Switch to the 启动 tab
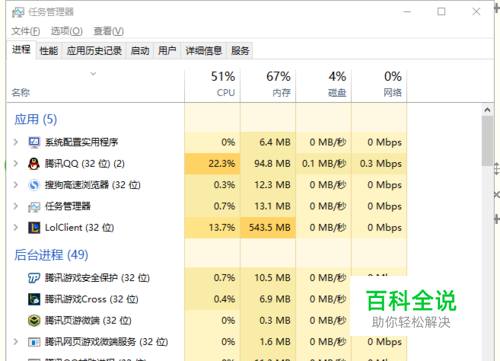This screenshot has height=361, width=500. 140,51
